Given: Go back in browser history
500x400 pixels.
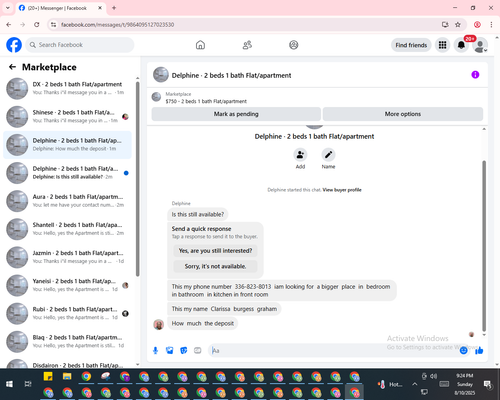Looking at the screenshot, I should click(x=9, y=25).
